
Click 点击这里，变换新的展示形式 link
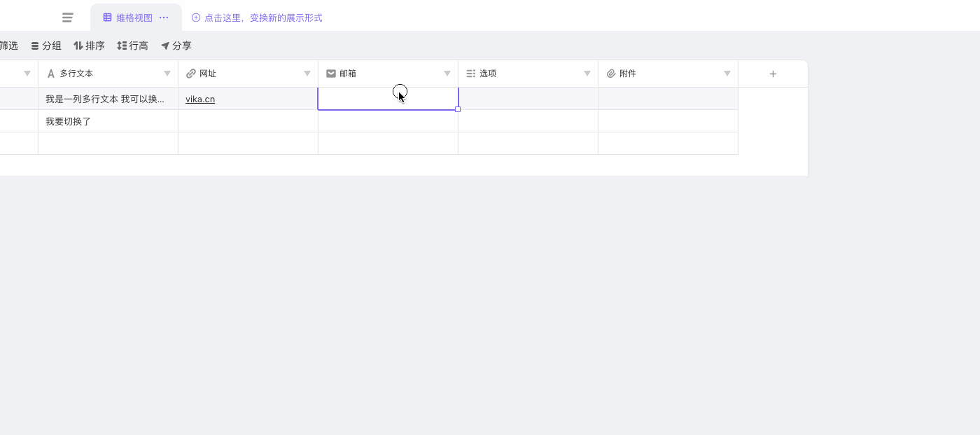pos(257,18)
